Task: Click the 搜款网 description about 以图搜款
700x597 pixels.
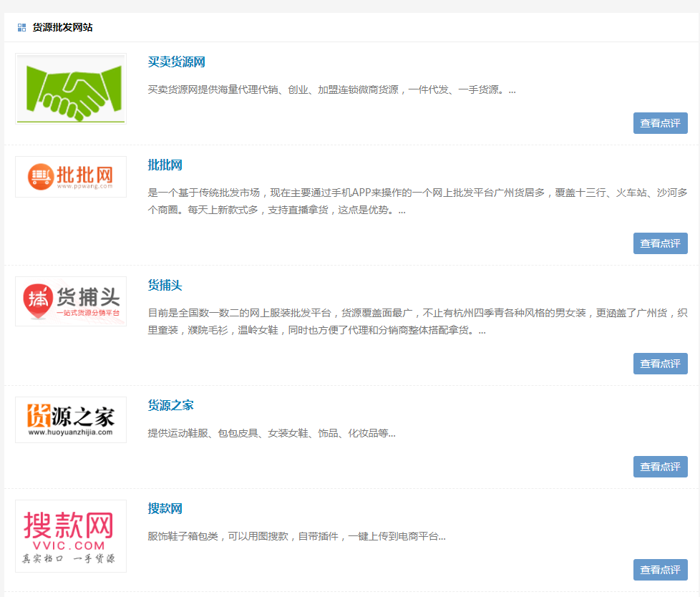Action: click(296, 536)
